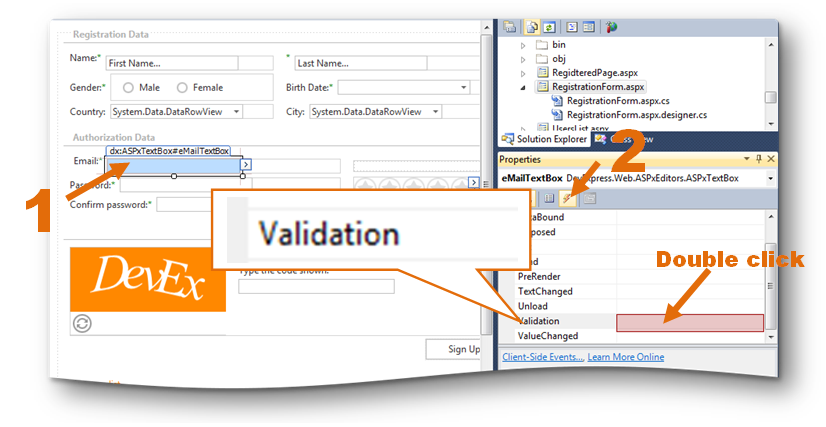826x427 pixels.
Task: Show the Events list via lightning icon
Action: click(568, 198)
